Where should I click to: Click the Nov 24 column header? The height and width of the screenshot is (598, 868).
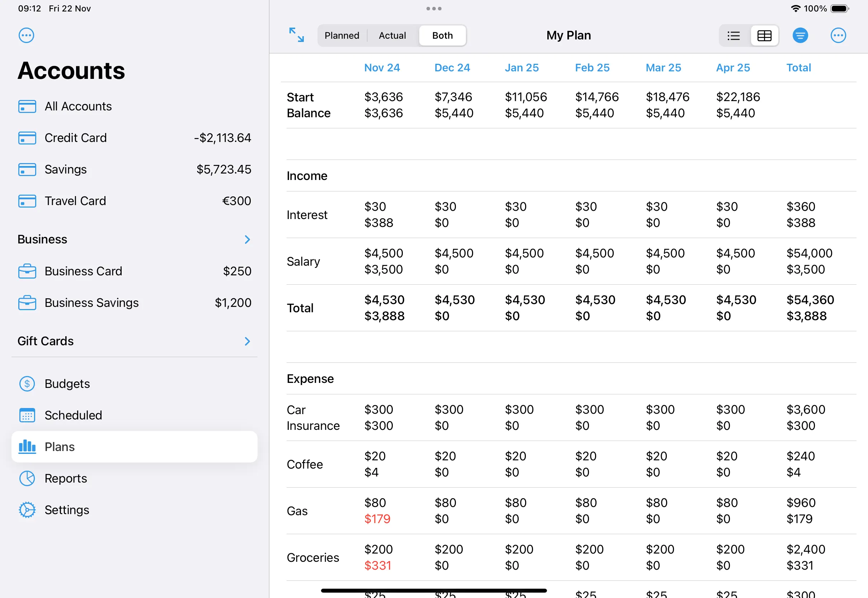[x=382, y=68]
